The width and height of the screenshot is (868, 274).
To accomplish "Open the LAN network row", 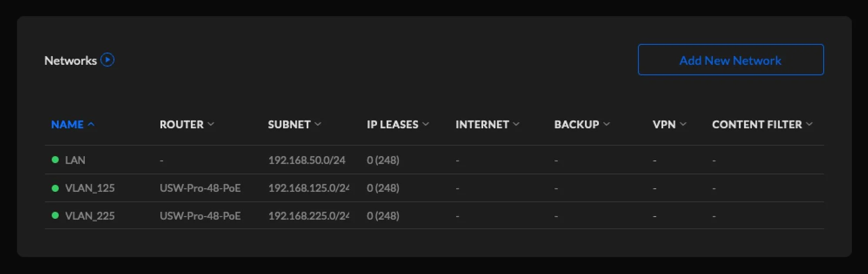I will (x=75, y=160).
